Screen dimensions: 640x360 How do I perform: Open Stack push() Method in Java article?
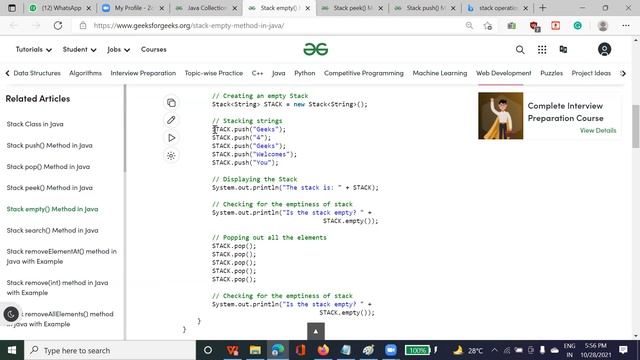(49, 145)
